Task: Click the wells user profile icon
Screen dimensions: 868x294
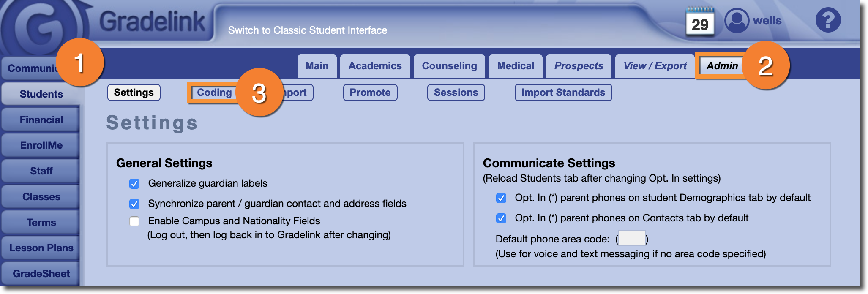Action: [737, 20]
